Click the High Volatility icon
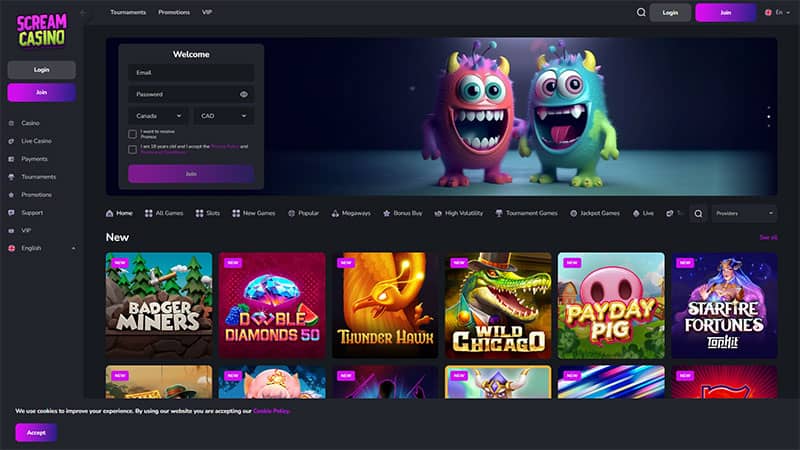The image size is (800, 450). [x=438, y=213]
